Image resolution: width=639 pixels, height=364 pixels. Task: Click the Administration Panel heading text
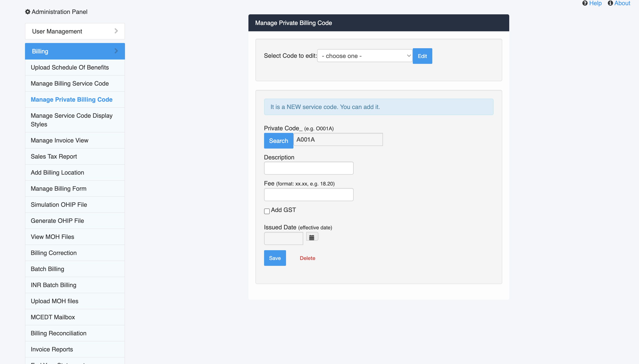(59, 12)
